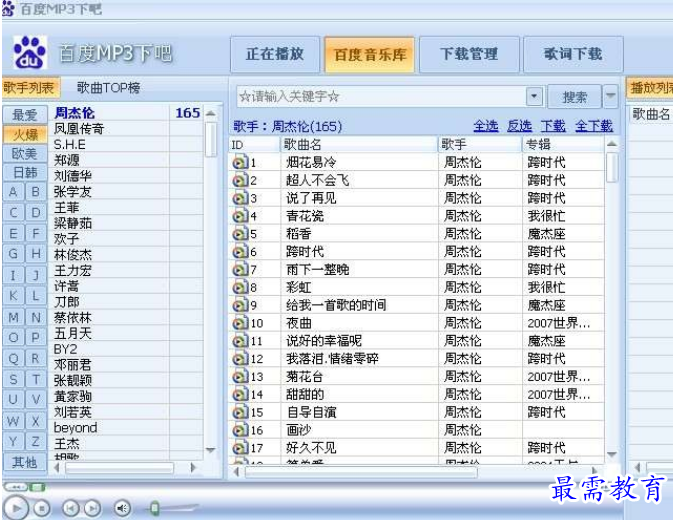The image size is (673, 520).
Task: Click the play button in player bar
Action: [x=16, y=508]
